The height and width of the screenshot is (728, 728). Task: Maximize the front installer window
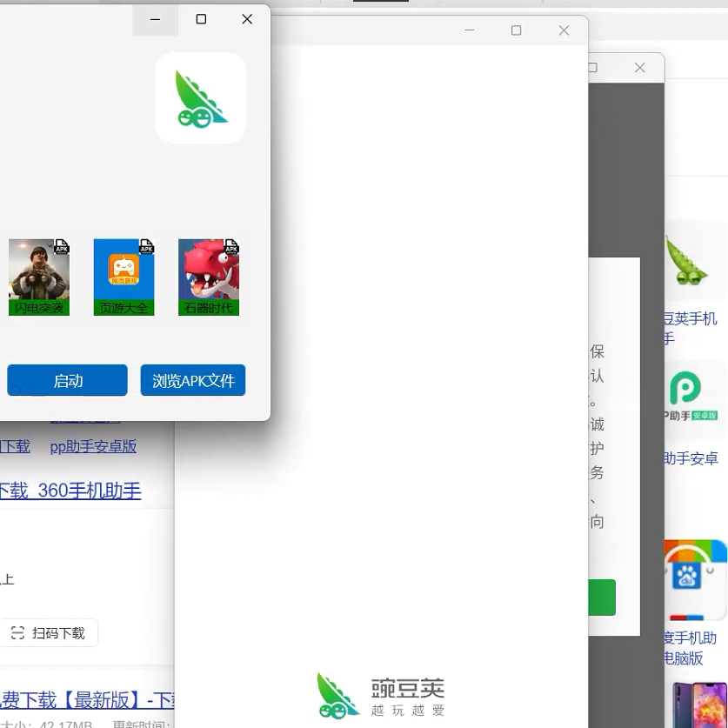(201, 19)
